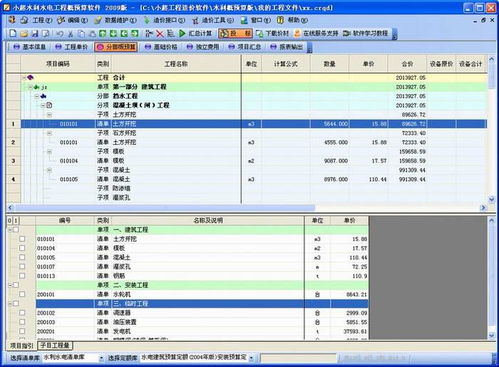This screenshot has height=367, width=499.
Task: Click the 下载价格 button
Action: click(272, 33)
